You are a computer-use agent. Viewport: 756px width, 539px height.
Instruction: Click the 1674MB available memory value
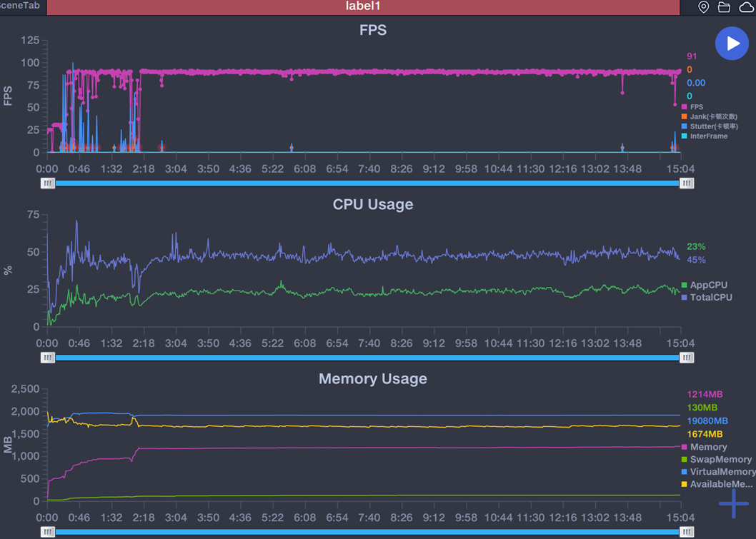click(x=705, y=434)
